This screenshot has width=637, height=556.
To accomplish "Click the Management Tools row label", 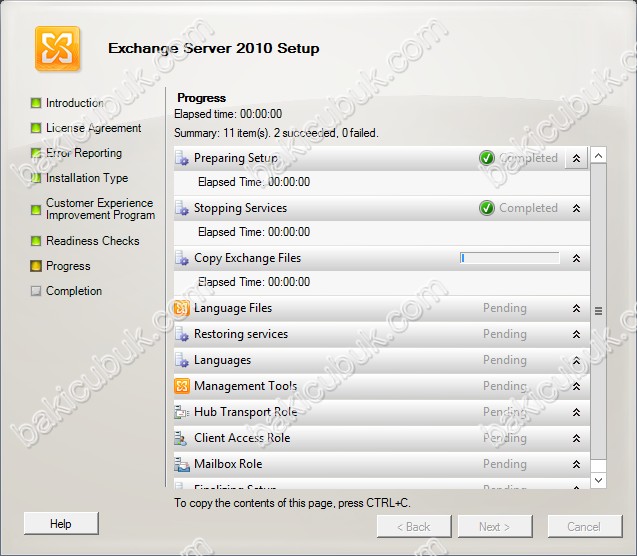I will (x=245, y=386).
